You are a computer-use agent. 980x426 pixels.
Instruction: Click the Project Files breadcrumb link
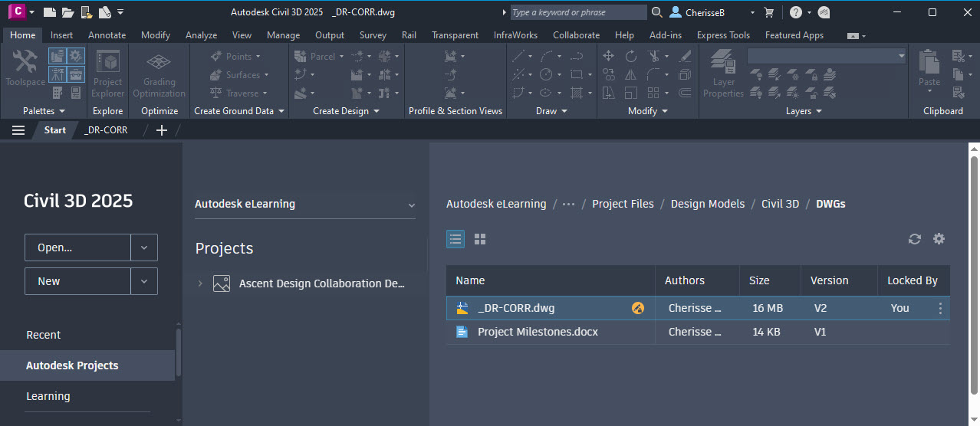(623, 204)
